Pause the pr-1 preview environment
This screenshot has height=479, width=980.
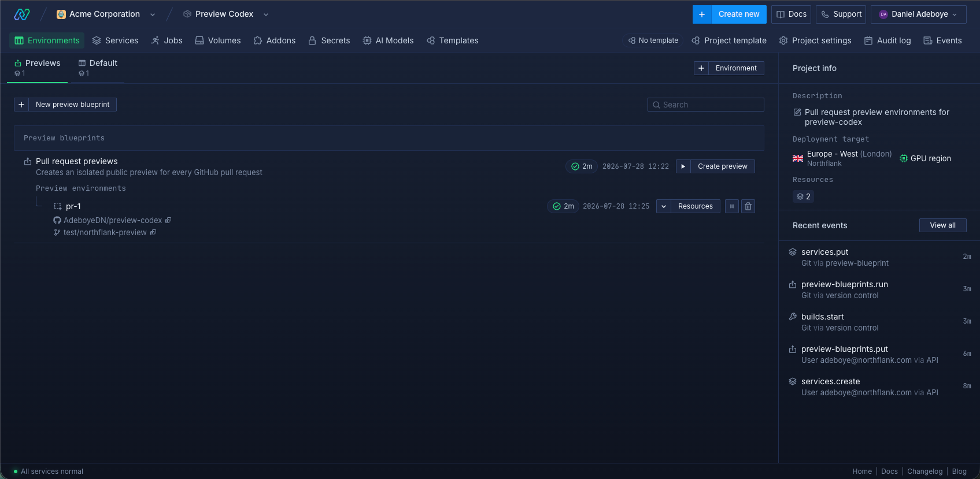[x=732, y=206]
